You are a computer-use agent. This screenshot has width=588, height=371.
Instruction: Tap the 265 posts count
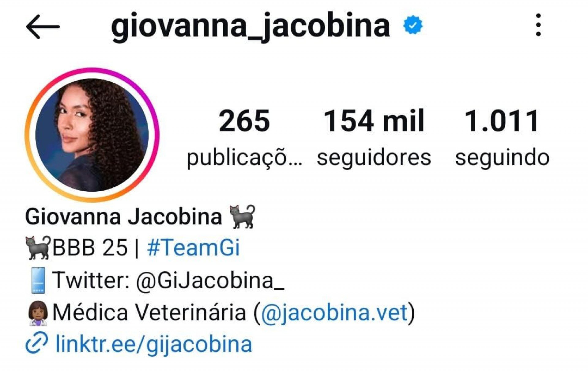coord(244,138)
